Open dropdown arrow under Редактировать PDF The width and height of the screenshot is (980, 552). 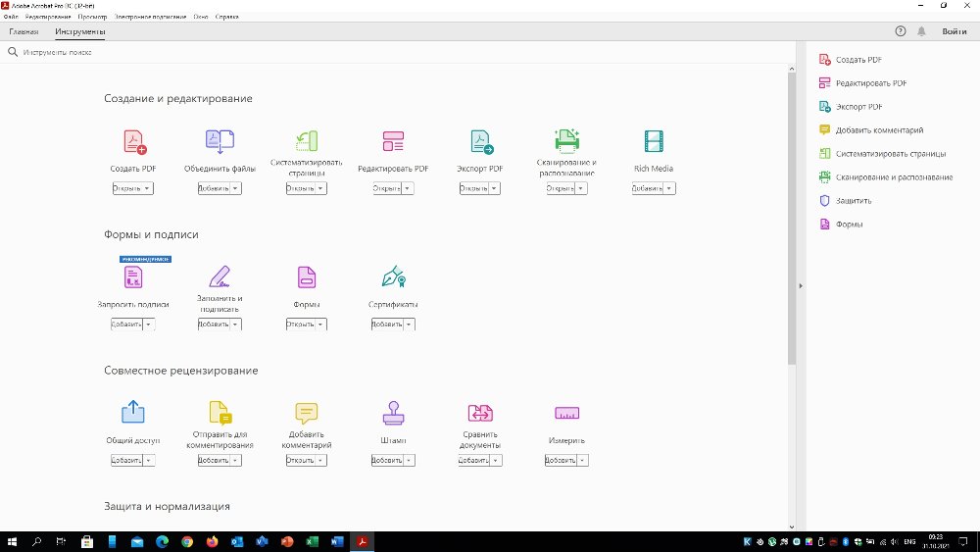click(407, 188)
